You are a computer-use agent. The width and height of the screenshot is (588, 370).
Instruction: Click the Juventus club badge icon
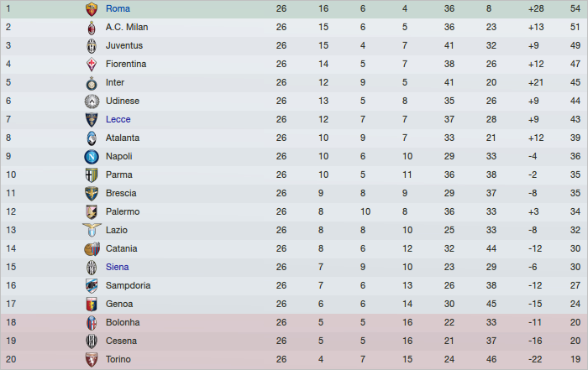pyautogui.click(x=92, y=45)
